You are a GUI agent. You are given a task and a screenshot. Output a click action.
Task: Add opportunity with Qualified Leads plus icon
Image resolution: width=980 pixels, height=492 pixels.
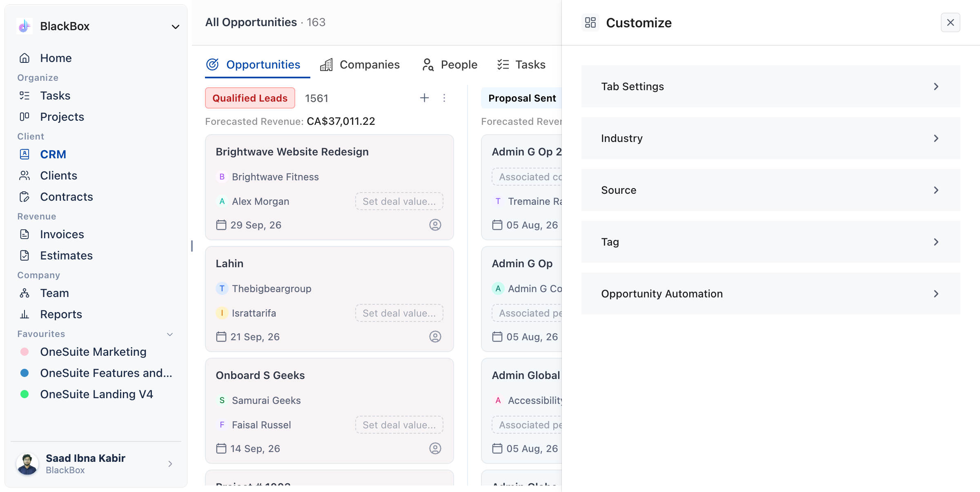pyautogui.click(x=425, y=98)
